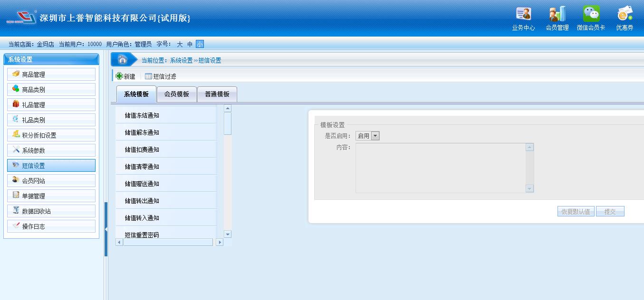Click the 恢复默认值 button
The height and width of the screenshot is (300, 644).
[x=576, y=212]
